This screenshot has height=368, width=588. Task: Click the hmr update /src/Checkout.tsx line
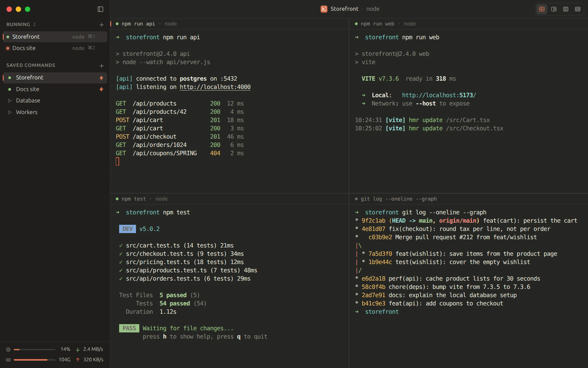tap(429, 128)
